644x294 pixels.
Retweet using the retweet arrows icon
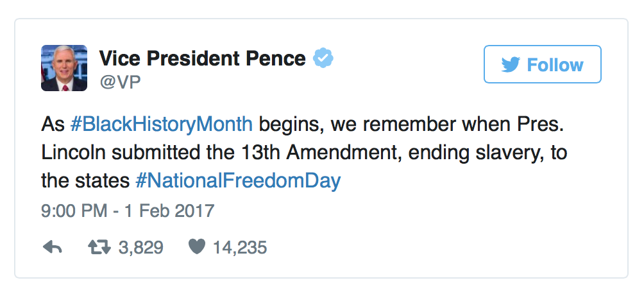(x=99, y=247)
